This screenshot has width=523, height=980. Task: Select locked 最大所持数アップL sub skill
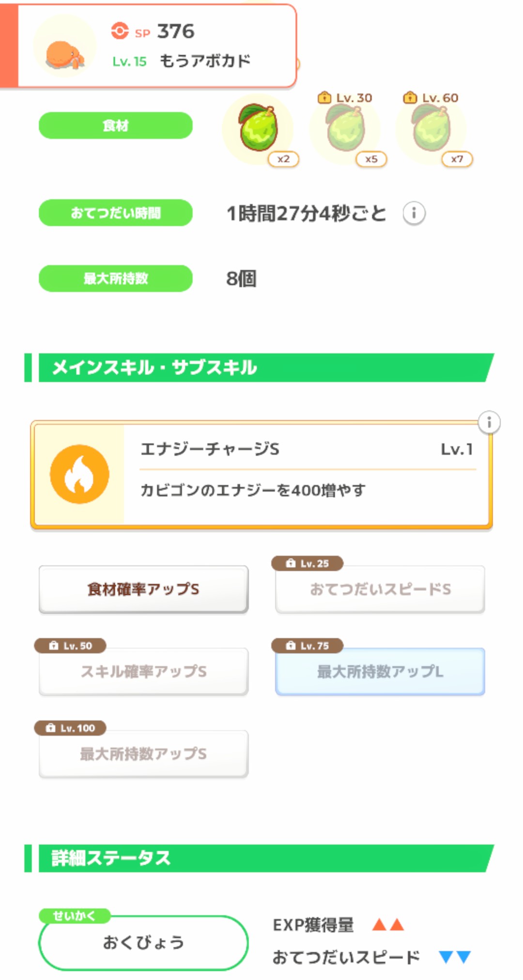pos(380,671)
